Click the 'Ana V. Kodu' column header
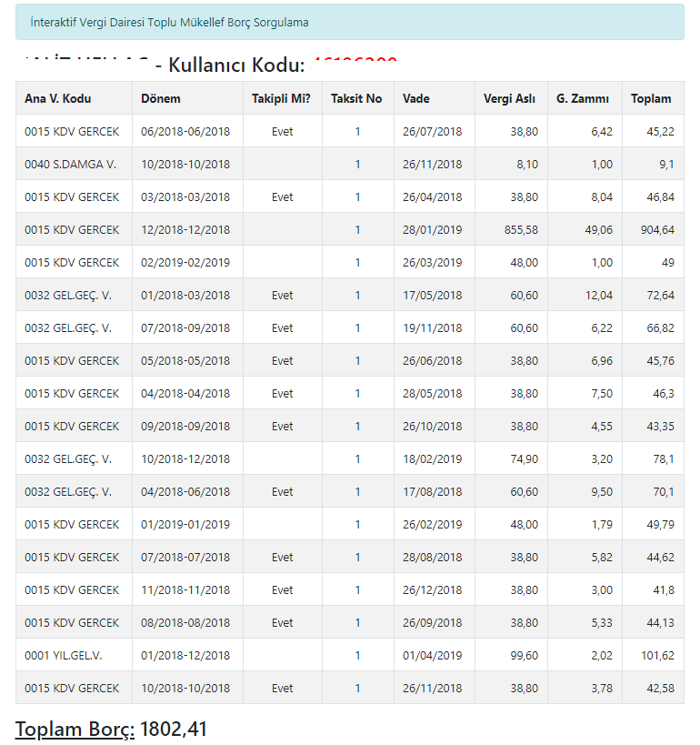The image size is (700, 745). (x=58, y=98)
